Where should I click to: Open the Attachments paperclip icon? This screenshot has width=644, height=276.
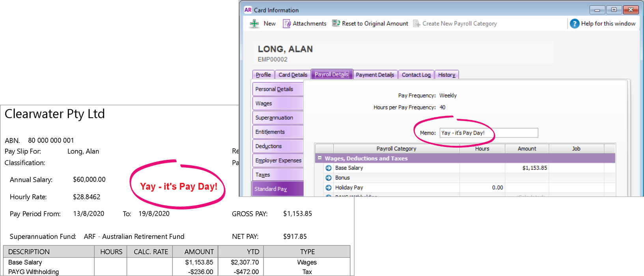click(287, 24)
